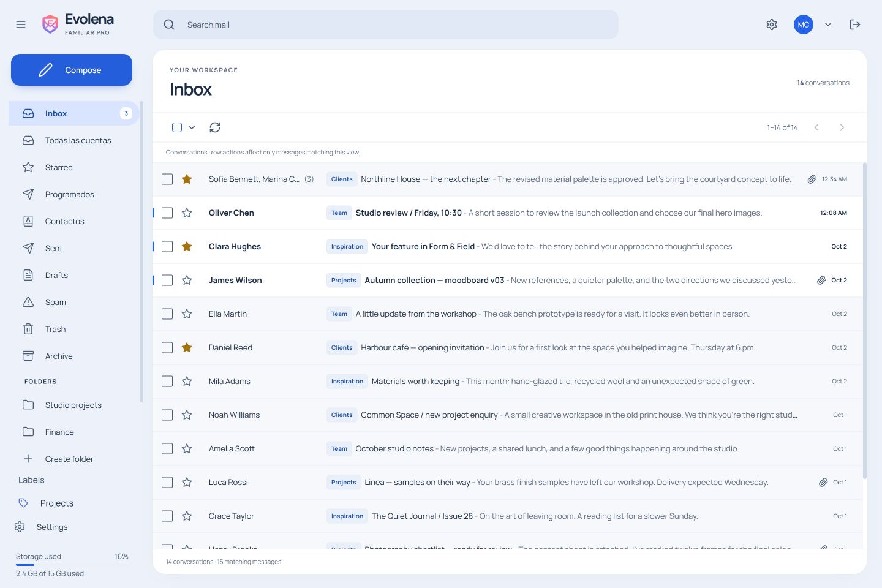
Task: Star the Oliver Chen message
Action: tap(187, 213)
